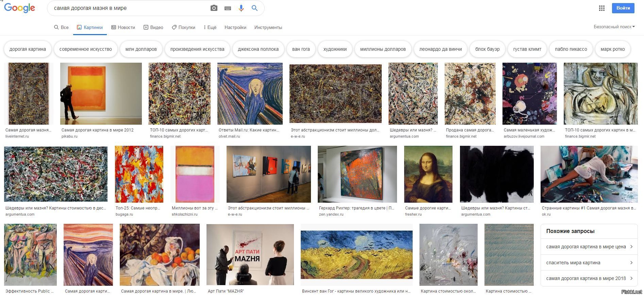Open the Видео tab

click(x=153, y=27)
